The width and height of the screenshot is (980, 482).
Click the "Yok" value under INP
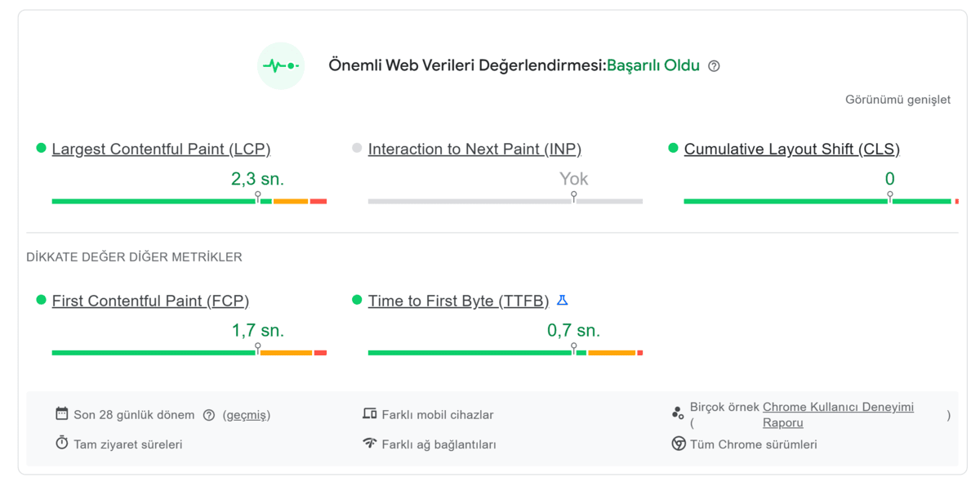(572, 177)
